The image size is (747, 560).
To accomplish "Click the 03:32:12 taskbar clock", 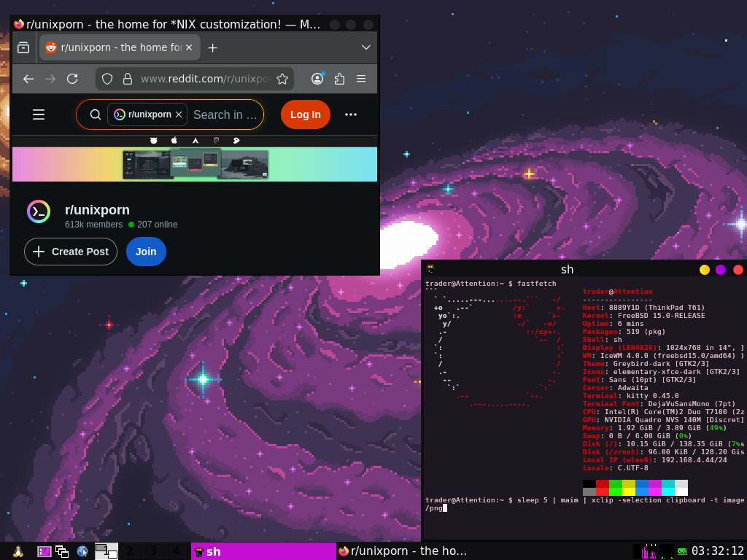I will [x=718, y=551].
